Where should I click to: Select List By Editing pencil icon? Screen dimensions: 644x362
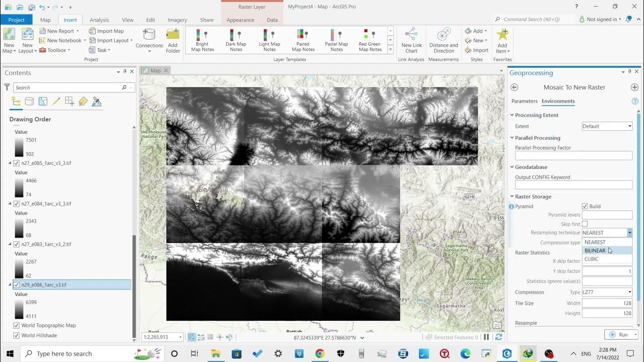point(56,102)
